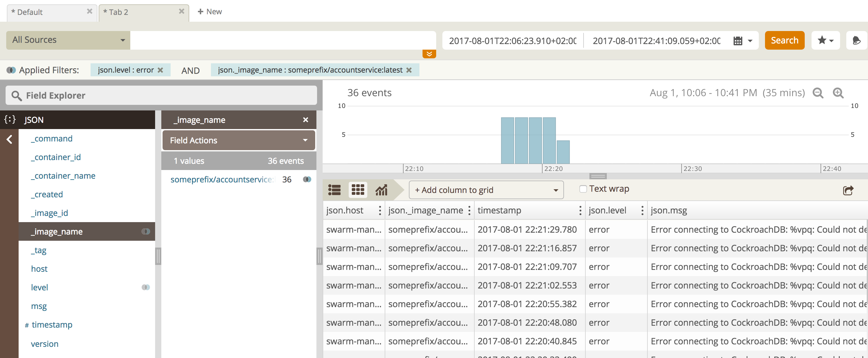Open the star favorites menu
Viewport: 868px width, 358px height.
click(825, 40)
